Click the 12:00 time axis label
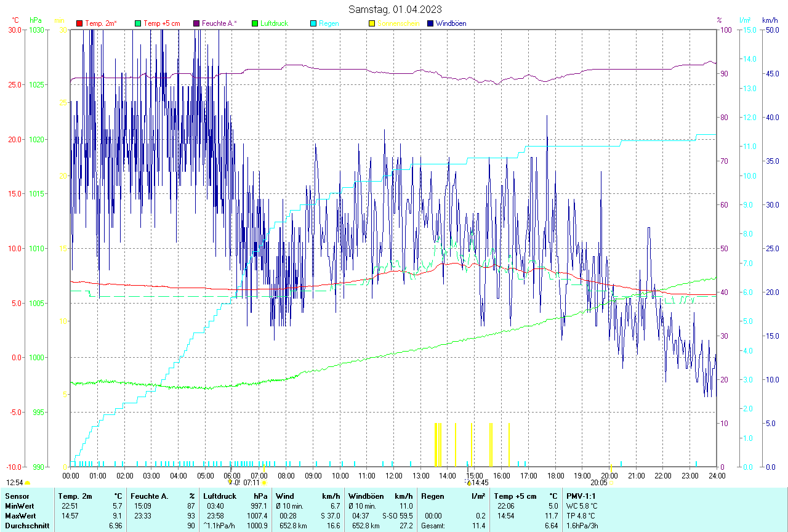Image resolution: width=788 pixels, height=532 pixels. coord(394,475)
